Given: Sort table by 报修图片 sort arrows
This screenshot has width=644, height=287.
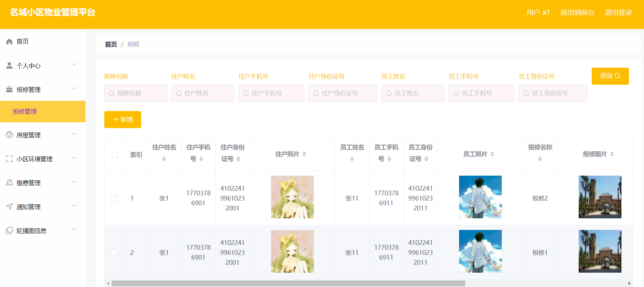Looking at the screenshot, I should tap(612, 154).
